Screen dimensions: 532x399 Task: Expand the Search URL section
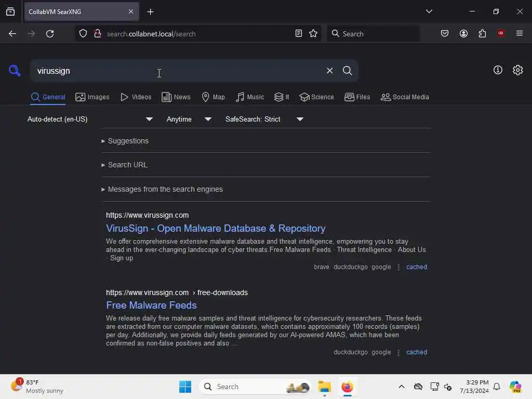(x=124, y=165)
